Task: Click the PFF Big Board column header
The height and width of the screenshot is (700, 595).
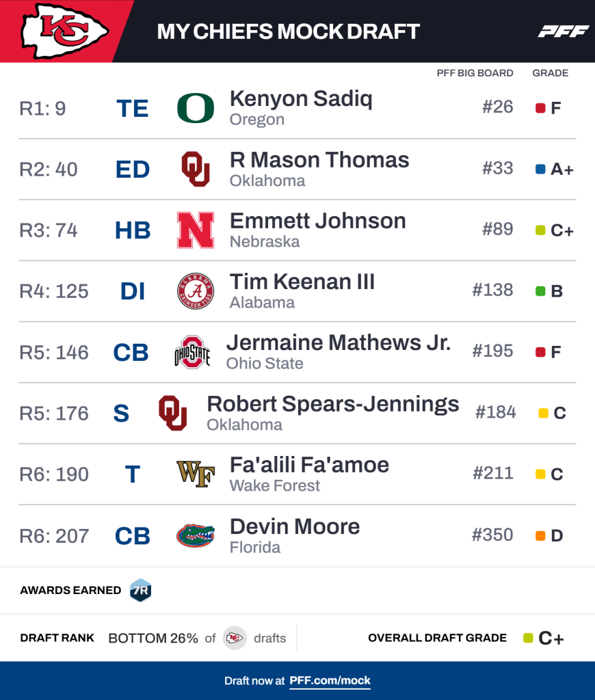Action: coord(475,73)
